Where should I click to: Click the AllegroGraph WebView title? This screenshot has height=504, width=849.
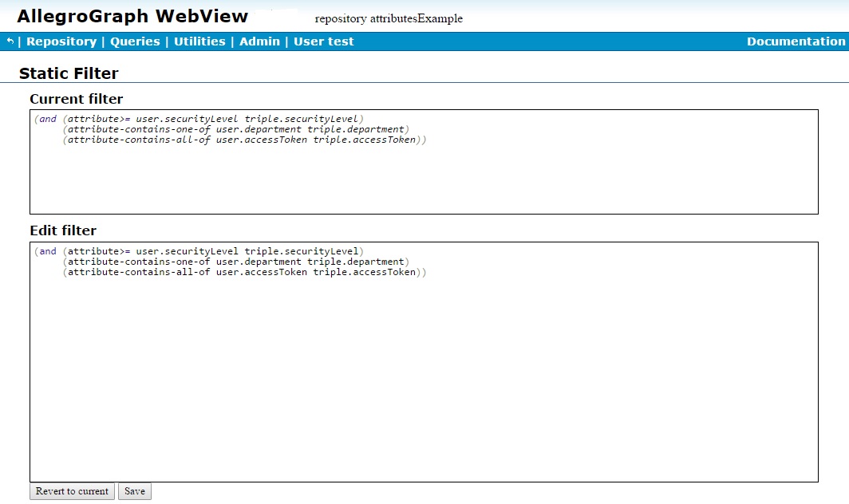click(x=132, y=16)
